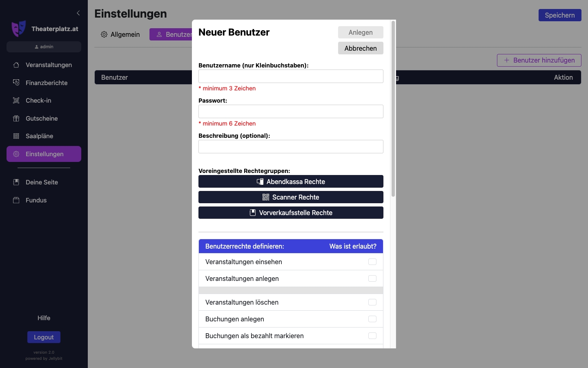Click the Fundus sidebar icon

[16, 200]
